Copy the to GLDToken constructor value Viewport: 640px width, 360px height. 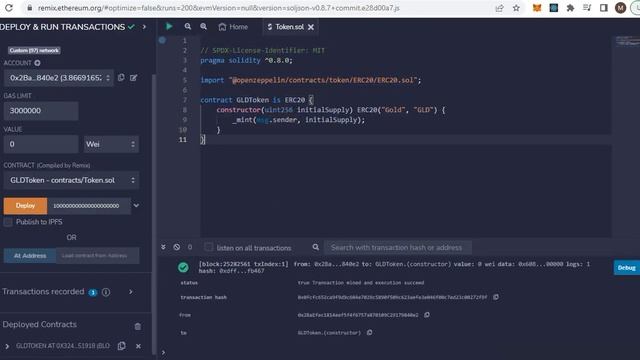click(x=369, y=333)
